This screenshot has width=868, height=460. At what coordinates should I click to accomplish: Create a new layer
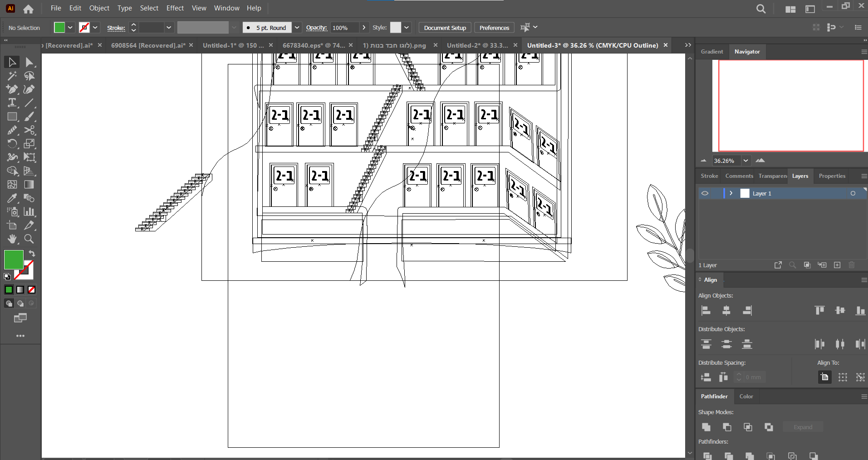(x=837, y=265)
